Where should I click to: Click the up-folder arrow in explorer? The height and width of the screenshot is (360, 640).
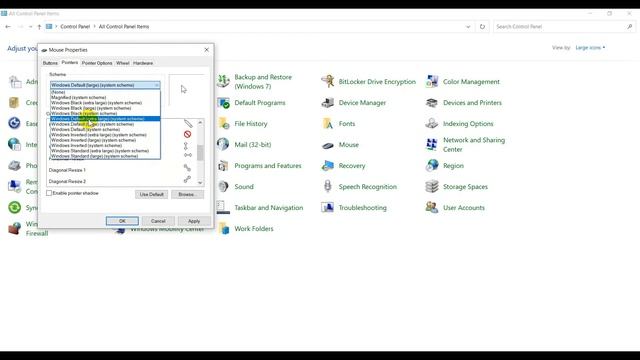[x=39, y=27]
